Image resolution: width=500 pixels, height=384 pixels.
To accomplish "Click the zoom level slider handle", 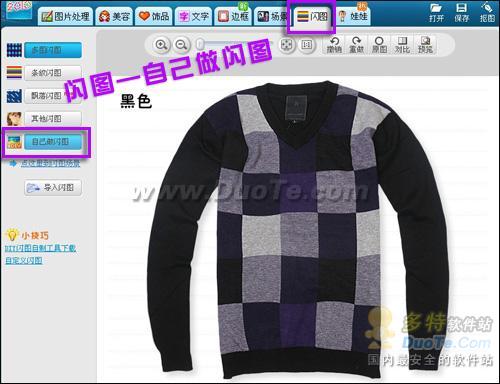I will pos(200,44).
